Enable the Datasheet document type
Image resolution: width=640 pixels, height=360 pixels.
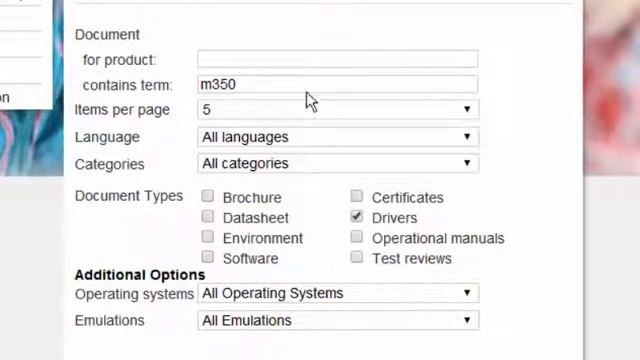pos(207,216)
